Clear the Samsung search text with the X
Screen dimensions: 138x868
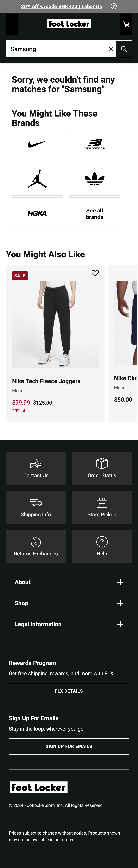111,49
